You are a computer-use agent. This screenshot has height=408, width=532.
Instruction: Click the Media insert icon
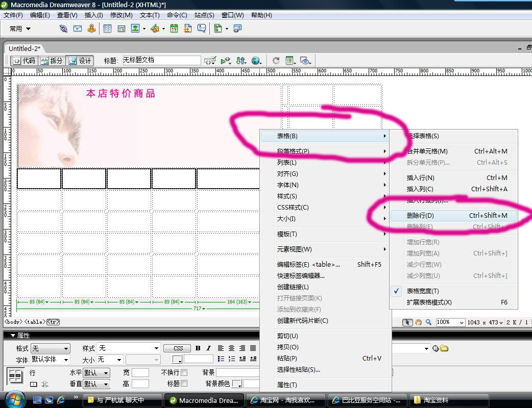point(155,29)
